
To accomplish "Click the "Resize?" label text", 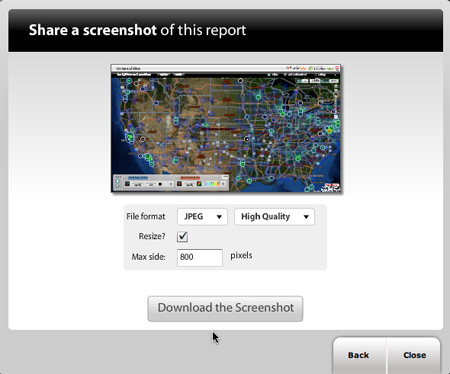I will point(152,236).
